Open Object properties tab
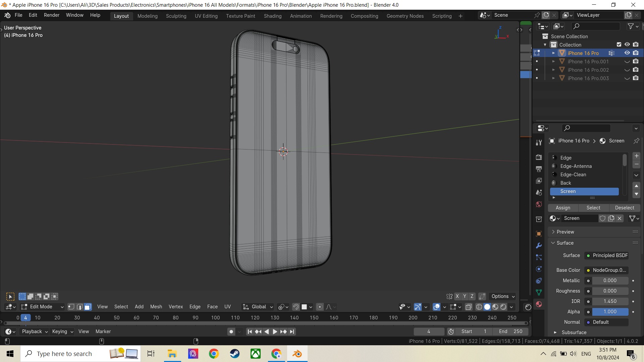The width and height of the screenshot is (644, 362). pos(539,234)
